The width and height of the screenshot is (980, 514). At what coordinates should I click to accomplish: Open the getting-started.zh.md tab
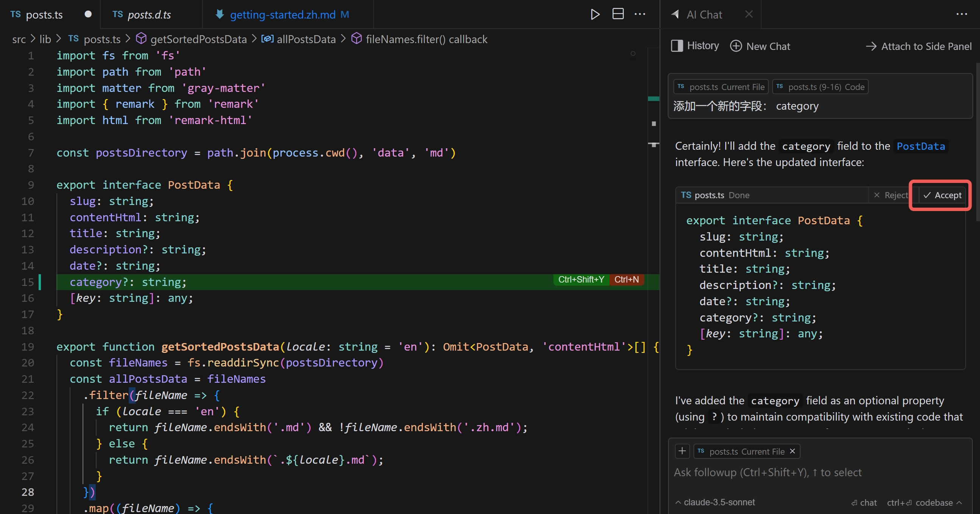click(x=282, y=14)
